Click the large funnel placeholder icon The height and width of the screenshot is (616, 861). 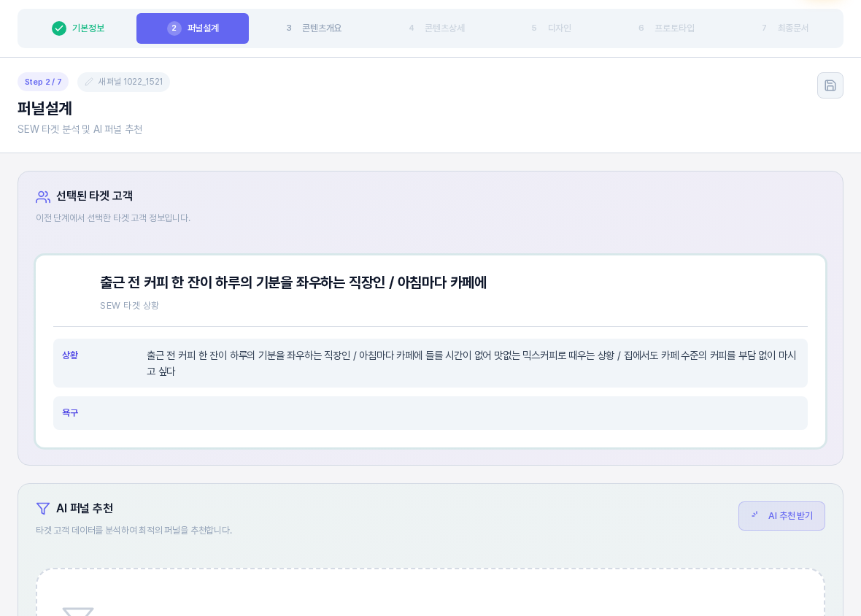tap(78, 611)
